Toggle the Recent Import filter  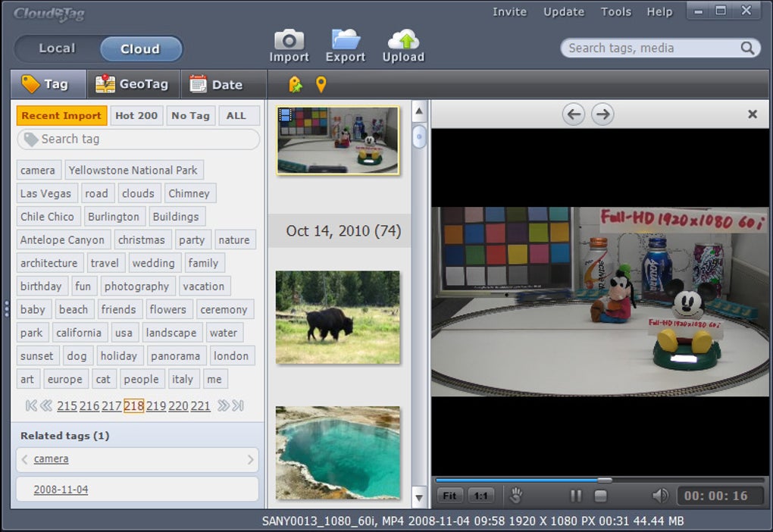coord(61,115)
